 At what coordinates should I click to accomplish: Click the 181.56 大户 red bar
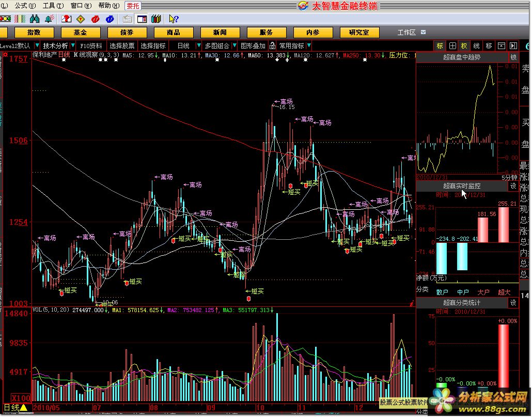[x=483, y=230]
